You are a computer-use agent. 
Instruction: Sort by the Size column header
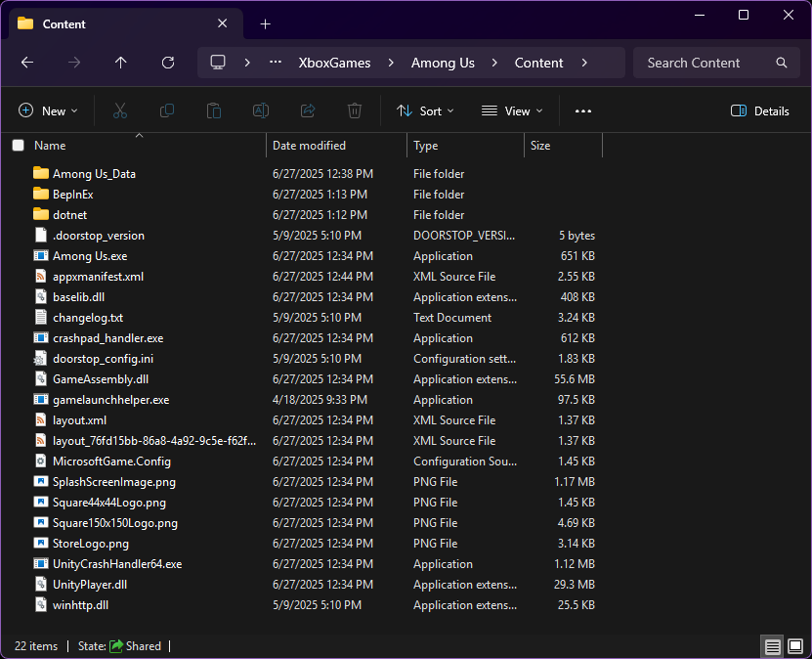pos(564,146)
